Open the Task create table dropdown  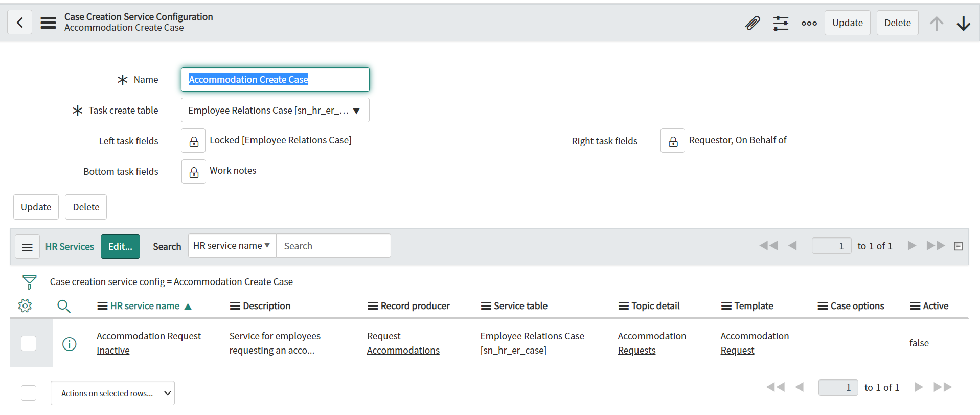[275, 110]
